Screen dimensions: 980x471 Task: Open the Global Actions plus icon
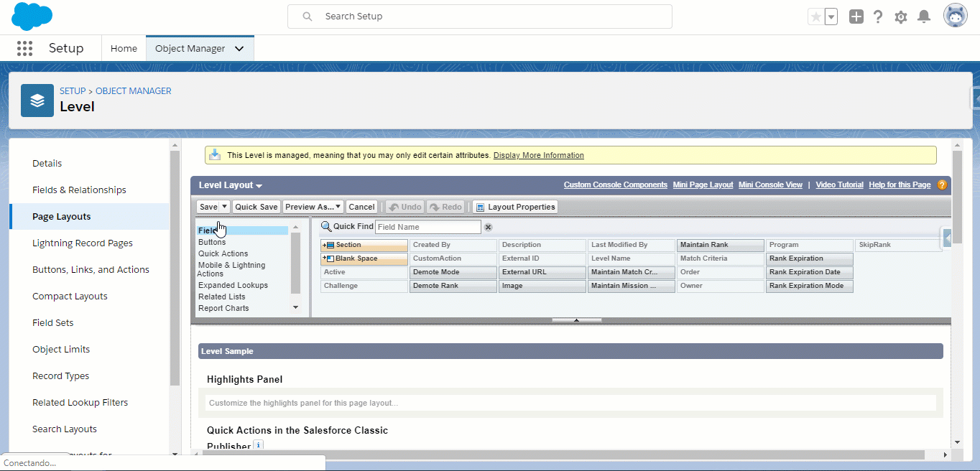tap(856, 17)
